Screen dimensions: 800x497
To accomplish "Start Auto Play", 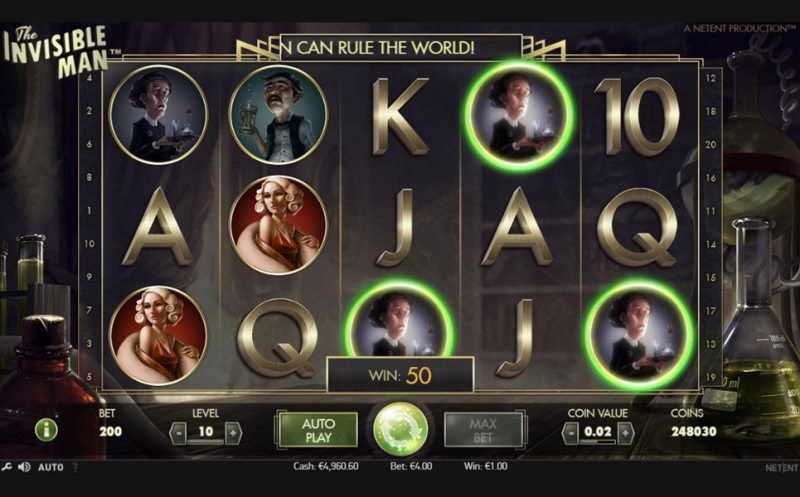I will (318, 430).
